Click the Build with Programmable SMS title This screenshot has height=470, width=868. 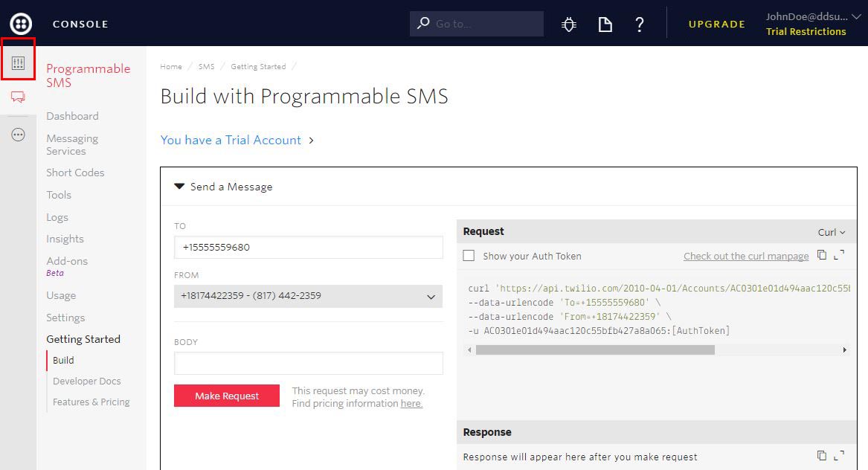point(304,97)
